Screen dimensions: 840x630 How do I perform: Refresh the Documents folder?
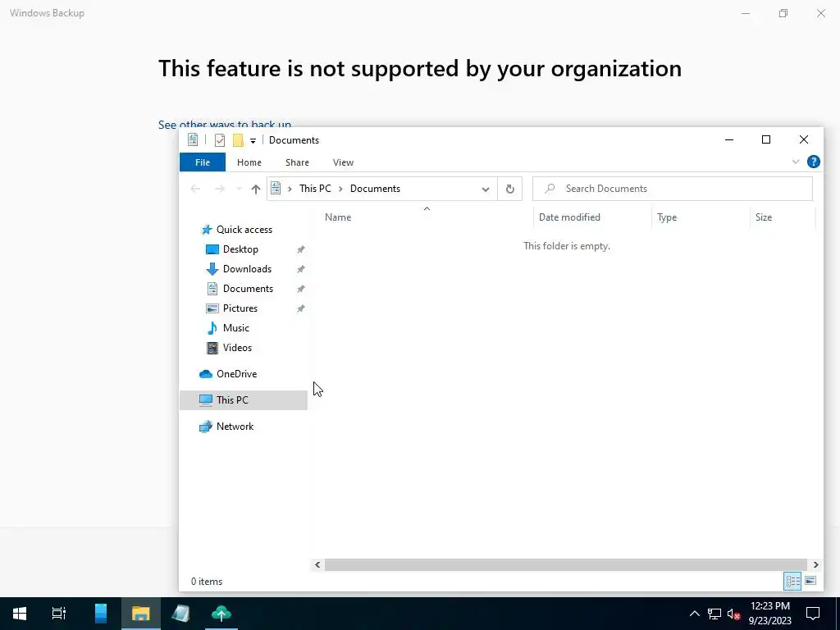[x=510, y=189]
